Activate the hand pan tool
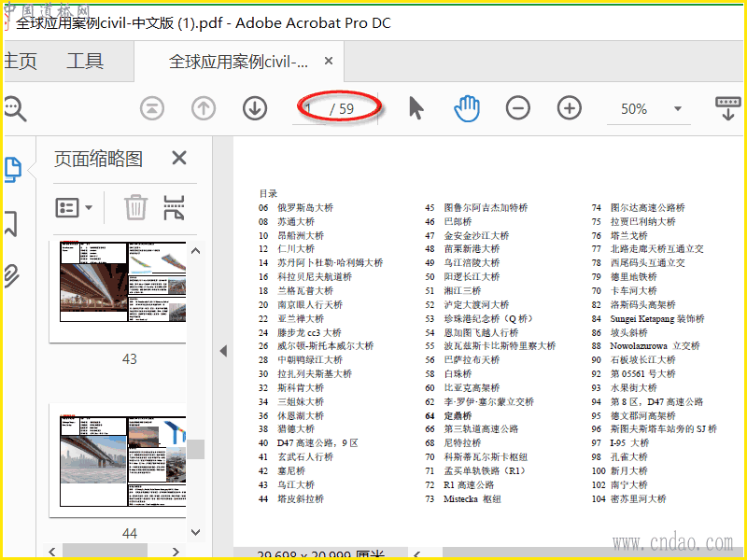 467,108
